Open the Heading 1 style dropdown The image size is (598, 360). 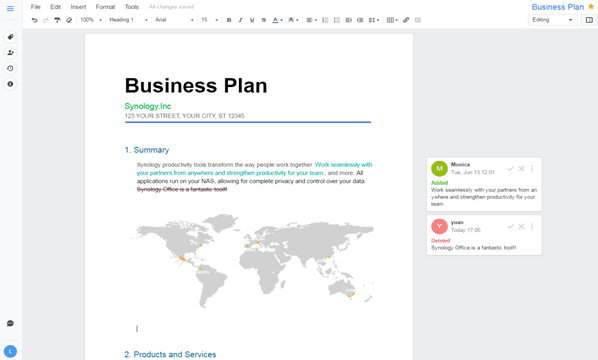pos(128,20)
